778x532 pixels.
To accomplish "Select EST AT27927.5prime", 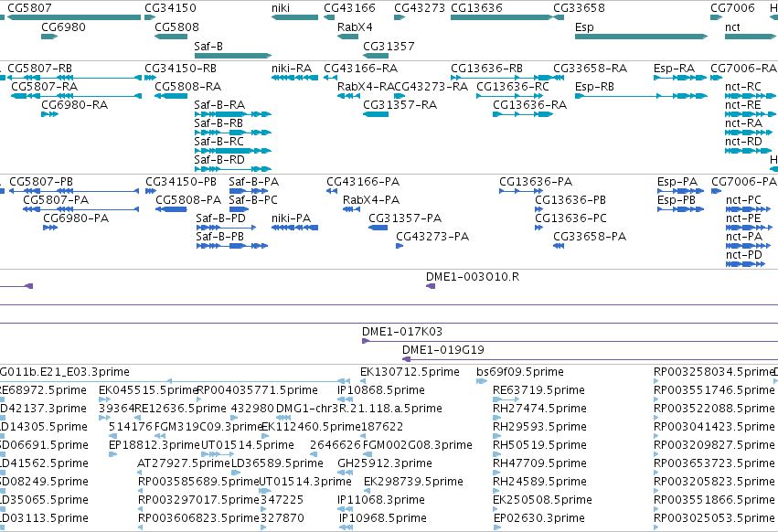I will (x=140, y=473).
